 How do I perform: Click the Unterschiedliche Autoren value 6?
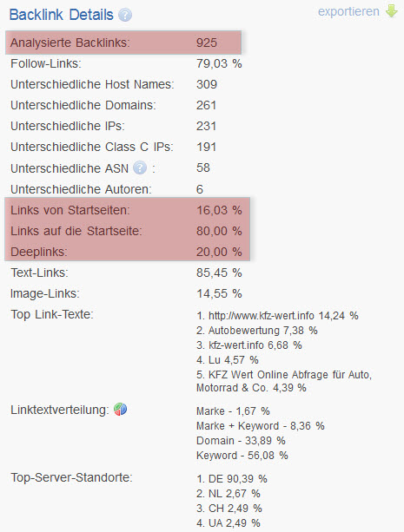point(200,189)
